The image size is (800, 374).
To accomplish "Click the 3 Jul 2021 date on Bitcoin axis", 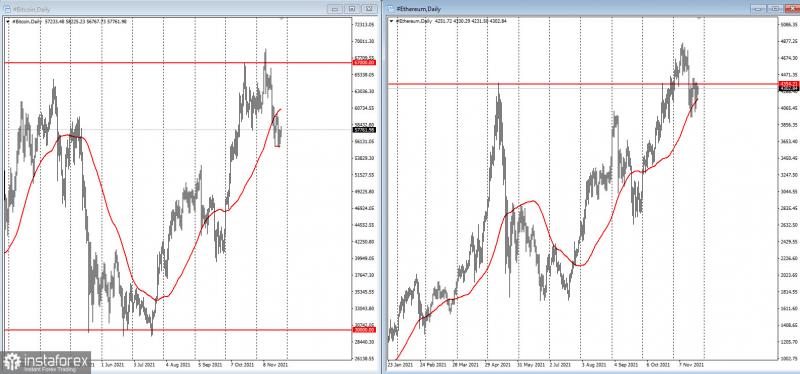I will coord(144,365).
